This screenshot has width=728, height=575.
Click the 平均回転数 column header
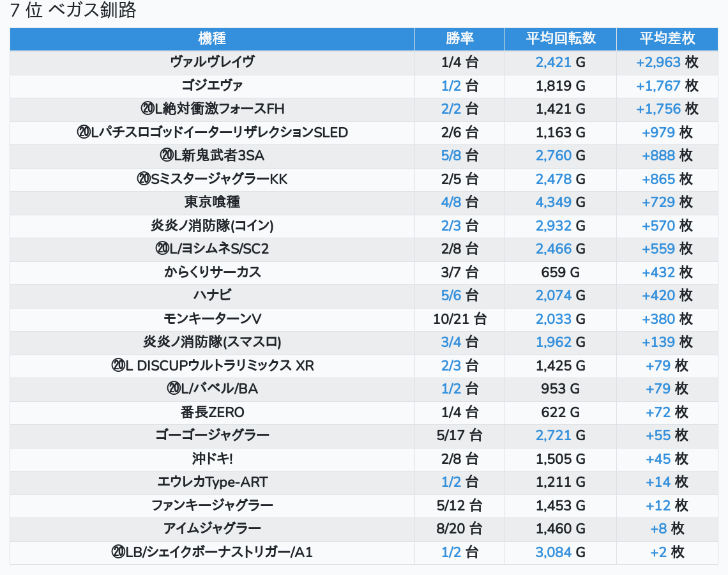tap(560, 38)
